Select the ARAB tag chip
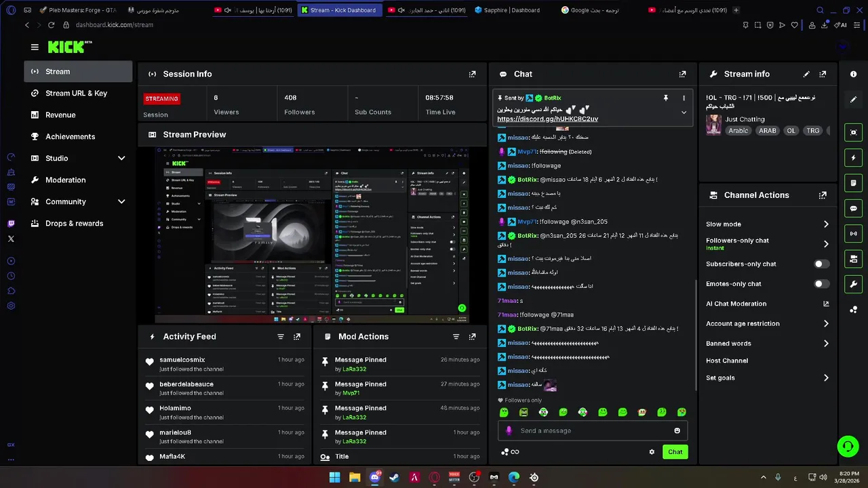This screenshot has width=868, height=488. (767, 131)
